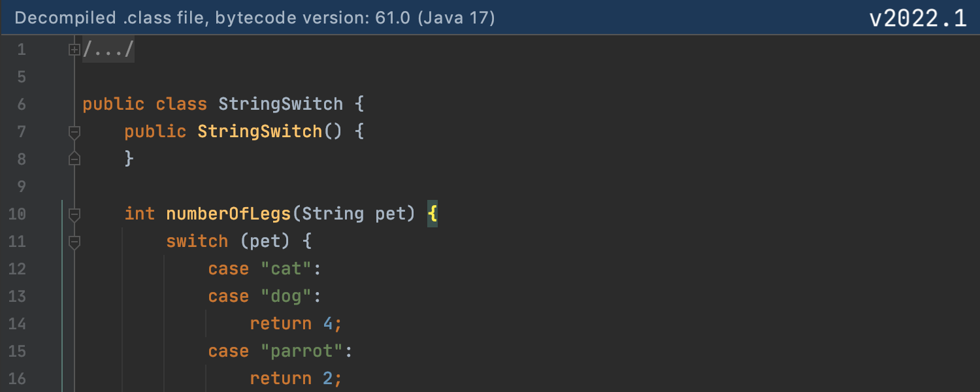The width and height of the screenshot is (980, 392).
Task: Collapse the numberOfLegs method fold toggle
Action: 74,214
